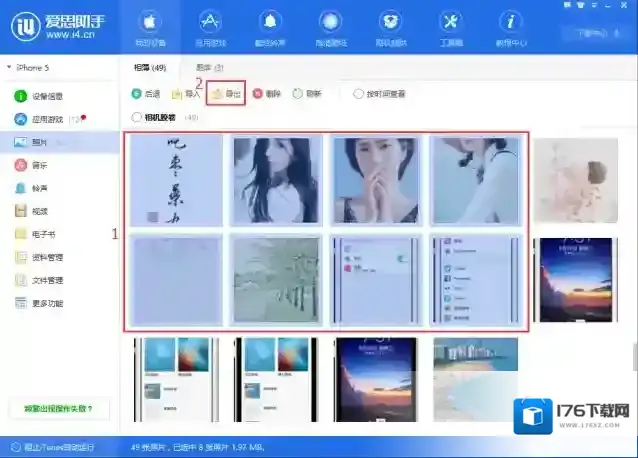Click the 删除 delete toolbar button
638x458 pixels.
(x=267, y=94)
